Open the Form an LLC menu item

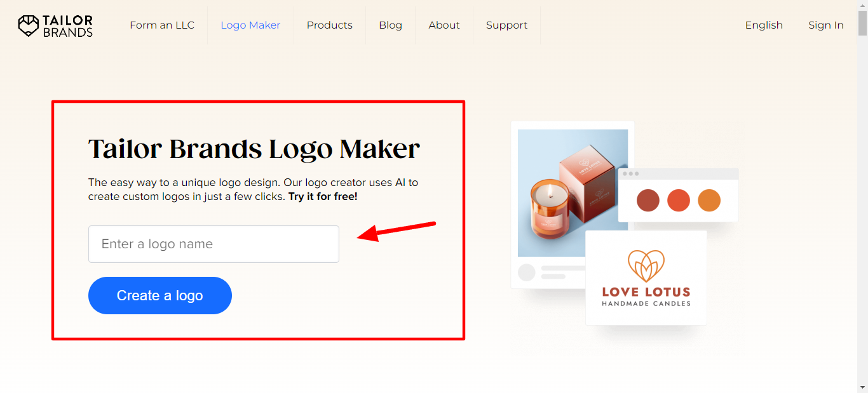coord(162,25)
